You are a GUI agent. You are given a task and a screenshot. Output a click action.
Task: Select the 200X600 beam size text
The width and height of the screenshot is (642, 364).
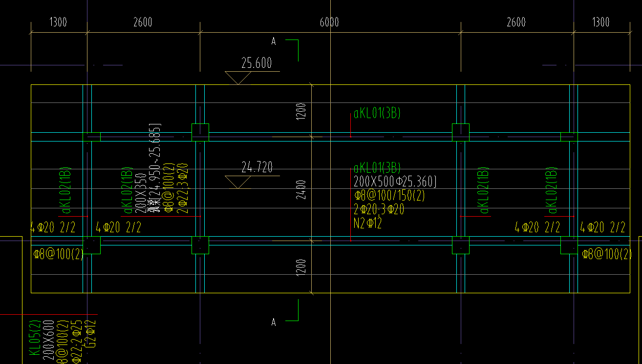tap(48, 340)
